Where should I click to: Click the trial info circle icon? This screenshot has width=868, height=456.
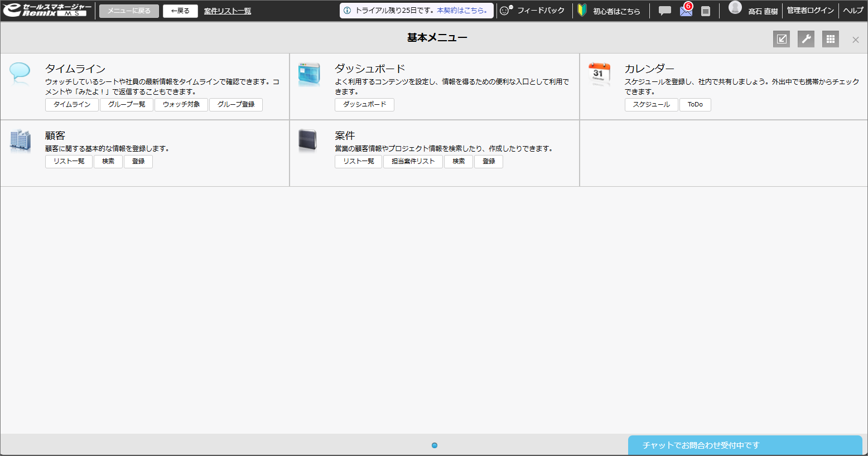tap(347, 11)
